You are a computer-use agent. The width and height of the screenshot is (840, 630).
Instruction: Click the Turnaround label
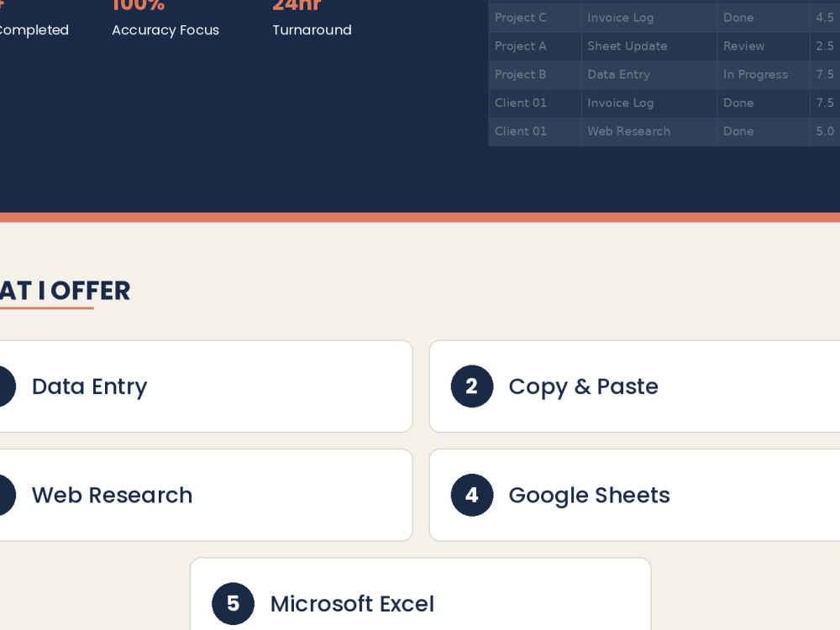[312, 30]
